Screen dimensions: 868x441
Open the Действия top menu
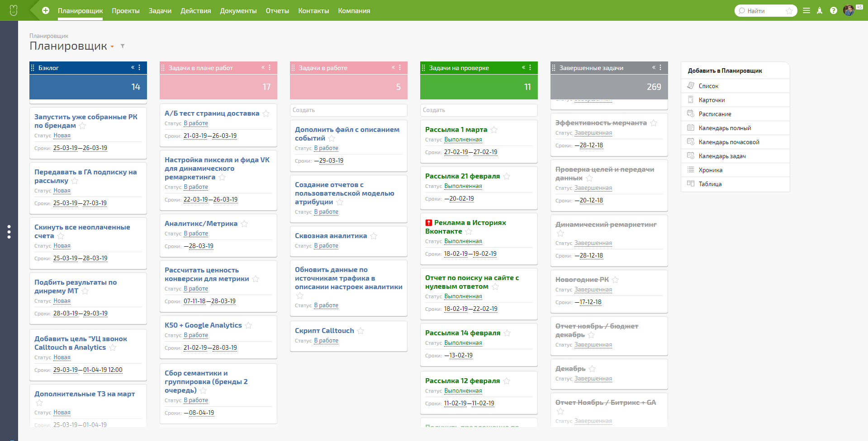point(196,11)
